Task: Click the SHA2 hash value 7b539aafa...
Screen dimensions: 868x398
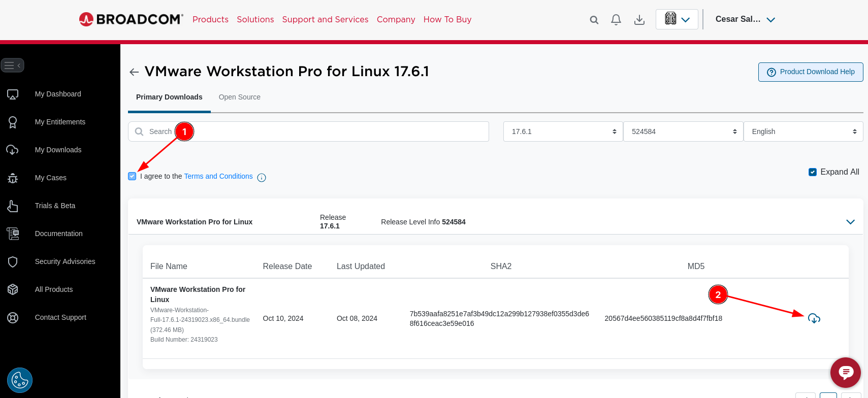Action: (x=499, y=318)
